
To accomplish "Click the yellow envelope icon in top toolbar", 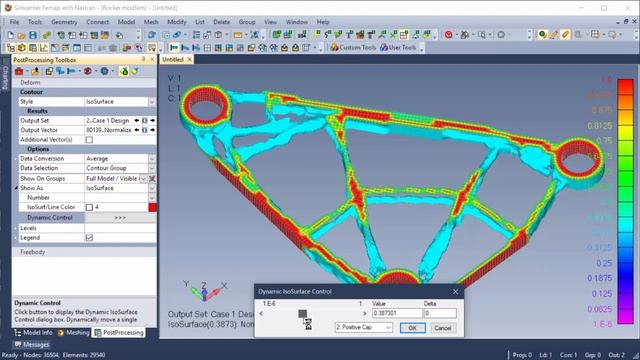I will 238,35.
